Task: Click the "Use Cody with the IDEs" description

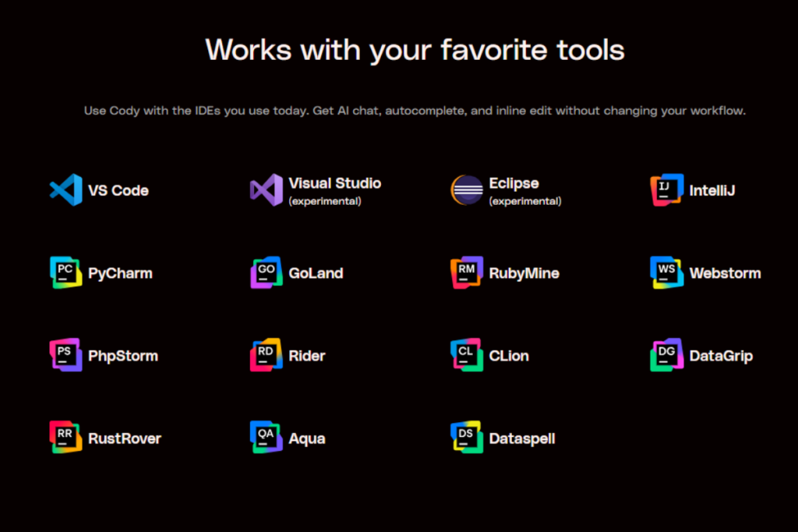Action: [x=415, y=111]
